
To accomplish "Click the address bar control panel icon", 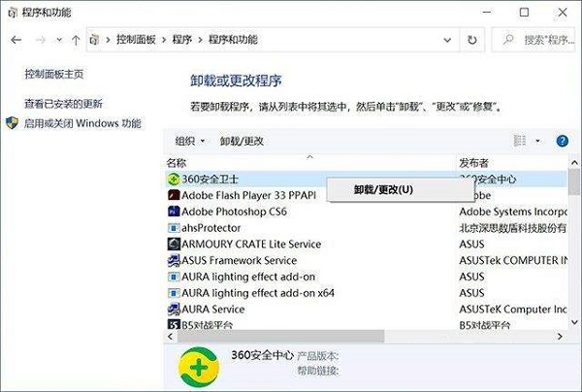I will tap(95, 40).
